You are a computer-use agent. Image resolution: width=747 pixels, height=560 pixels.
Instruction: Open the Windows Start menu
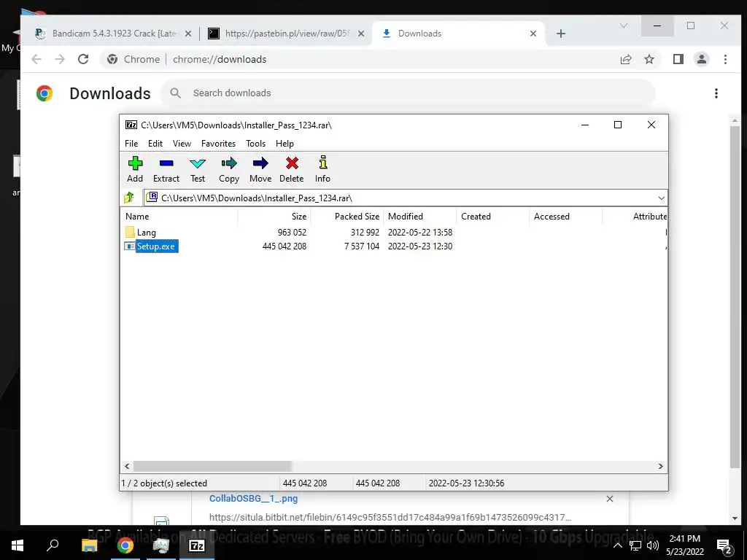coord(18,545)
